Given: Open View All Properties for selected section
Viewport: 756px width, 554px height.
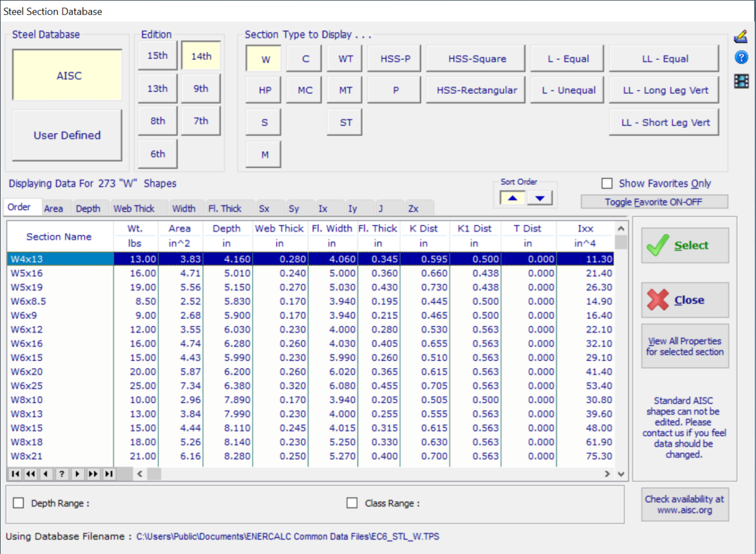Looking at the screenshot, I should click(x=685, y=346).
